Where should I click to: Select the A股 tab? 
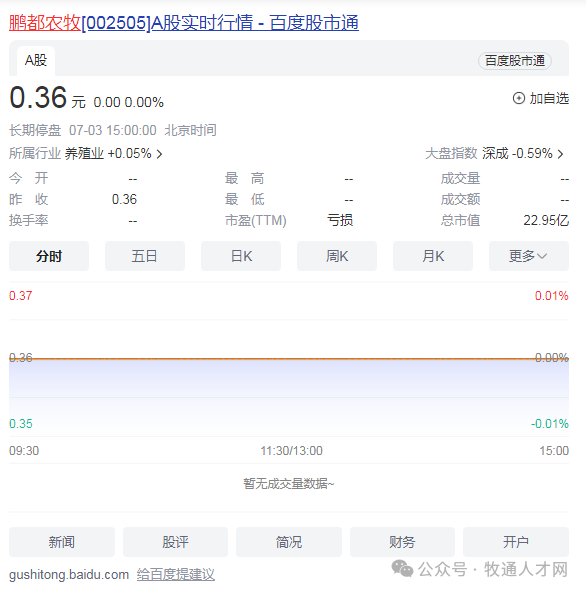36,60
